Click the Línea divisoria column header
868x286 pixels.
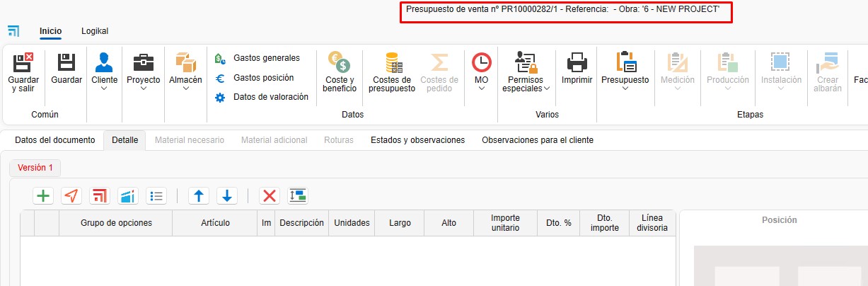652,223
